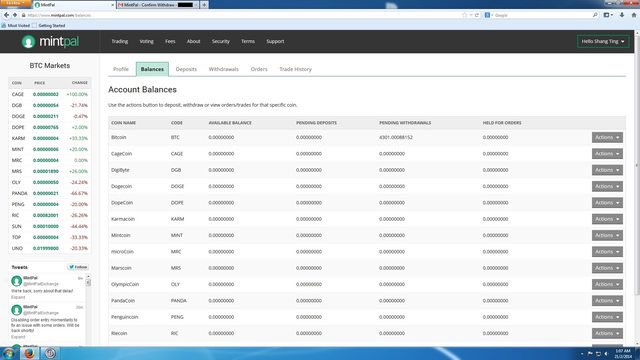This screenshot has width=640, height=360.
Task: Click the browser forward arrow
Action: 15,15
